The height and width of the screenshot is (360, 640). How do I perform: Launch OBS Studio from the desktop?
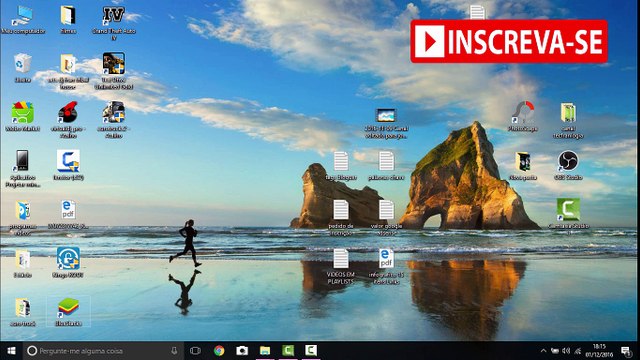coord(568,166)
